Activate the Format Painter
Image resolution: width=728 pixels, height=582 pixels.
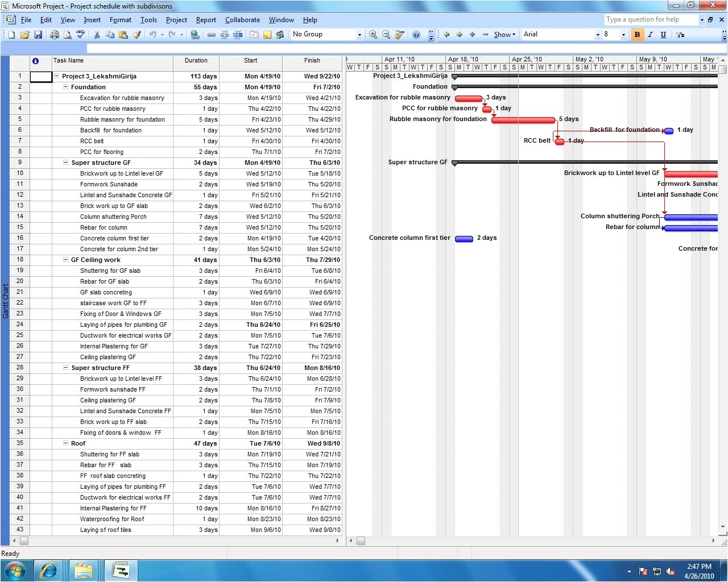tap(136, 35)
